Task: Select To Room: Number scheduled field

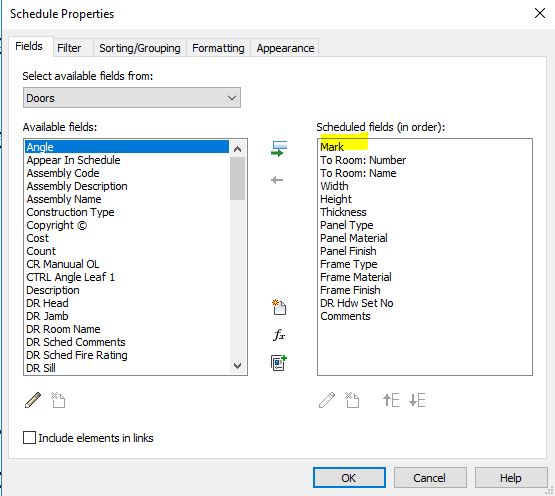Action: pyautogui.click(x=425, y=160)
